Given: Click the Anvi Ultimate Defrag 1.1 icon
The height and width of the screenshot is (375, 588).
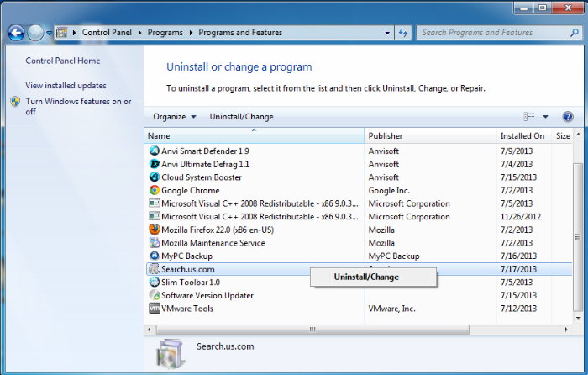Looking at the screenshot, I should pyautogui.click(x=154, y=164).
